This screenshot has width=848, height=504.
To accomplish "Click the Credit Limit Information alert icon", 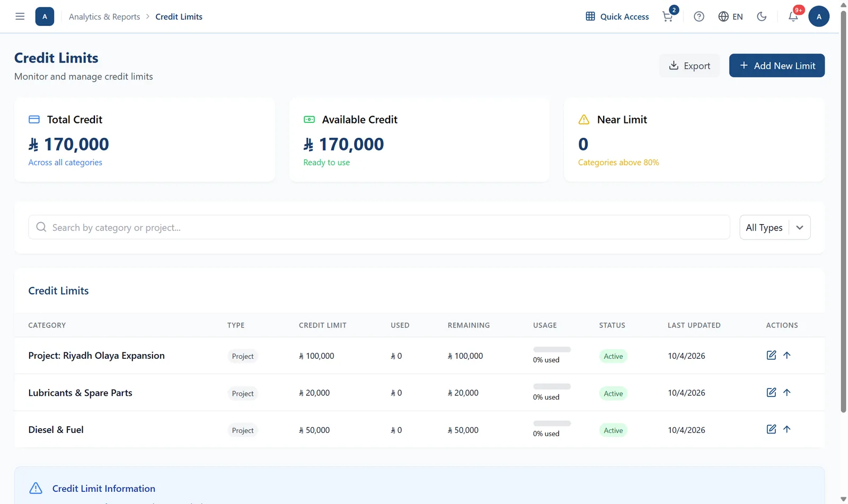I will [36, 488].
